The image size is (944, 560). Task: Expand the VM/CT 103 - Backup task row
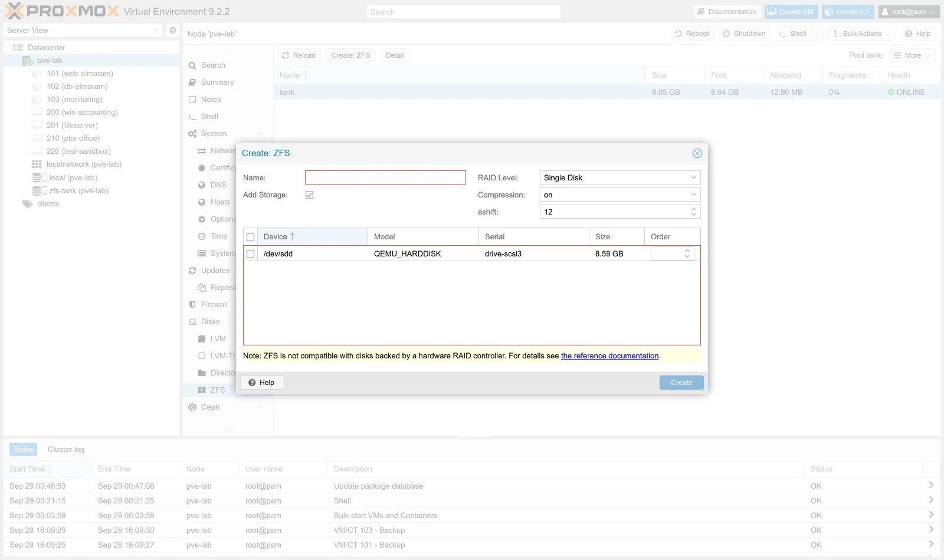[x=931, y=529]
